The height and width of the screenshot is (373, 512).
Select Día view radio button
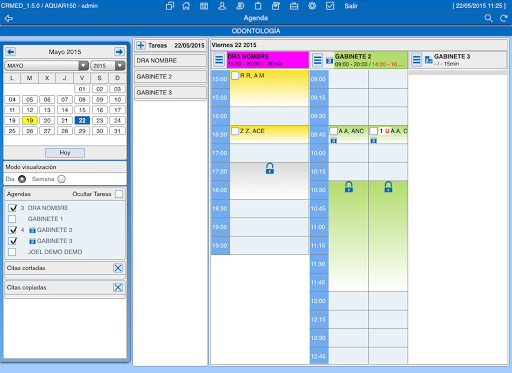point(22,179)
